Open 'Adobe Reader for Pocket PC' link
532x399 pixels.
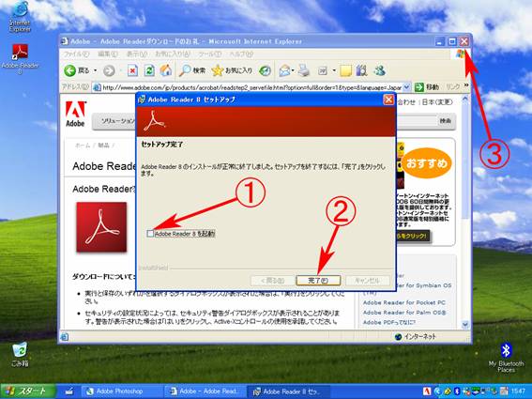coord(404,302)
